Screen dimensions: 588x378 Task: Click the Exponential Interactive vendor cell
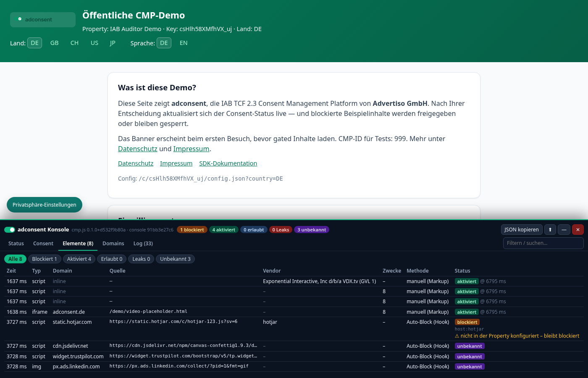click(320, 281)
